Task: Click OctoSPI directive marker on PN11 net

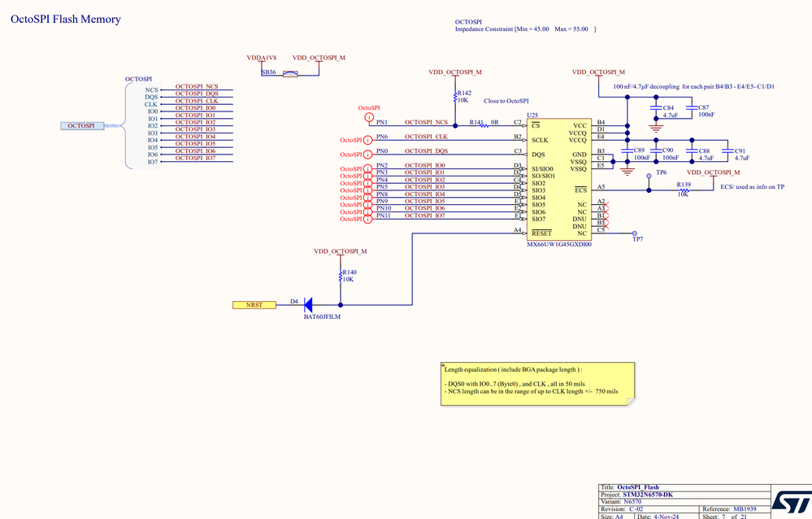Action: tap(367, 220)
